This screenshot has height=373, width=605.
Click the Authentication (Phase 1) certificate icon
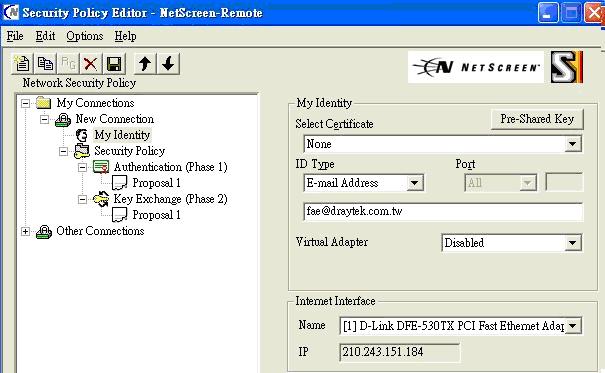coord(101,167)
